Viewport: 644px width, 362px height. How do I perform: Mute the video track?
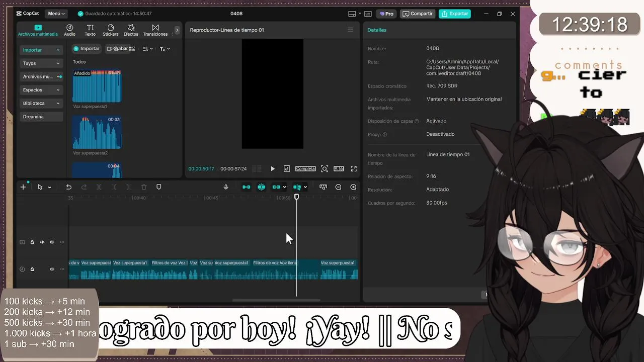(x=52, y=242)
